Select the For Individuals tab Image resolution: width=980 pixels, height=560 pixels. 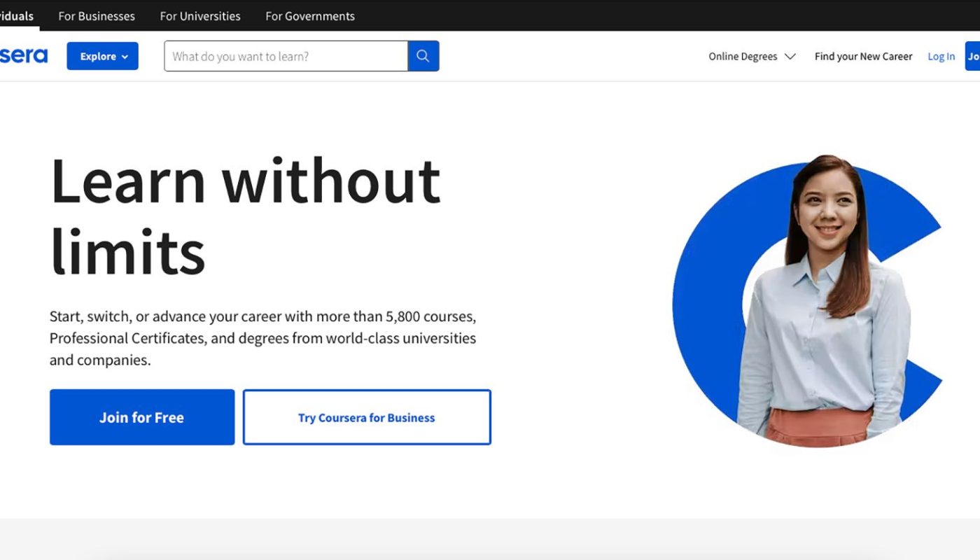(17, 15)
